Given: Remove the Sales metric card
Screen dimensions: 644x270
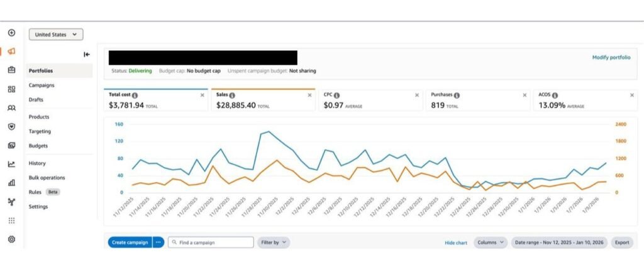Looking at the screenshot, I should coord(309,95).
